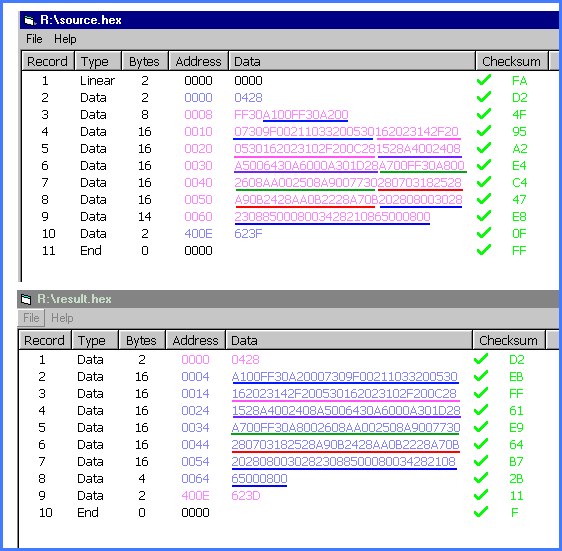562x551 pixels.
Task: Click green checkmark beside result checksum EB
Action: click(x=481, y=376)
